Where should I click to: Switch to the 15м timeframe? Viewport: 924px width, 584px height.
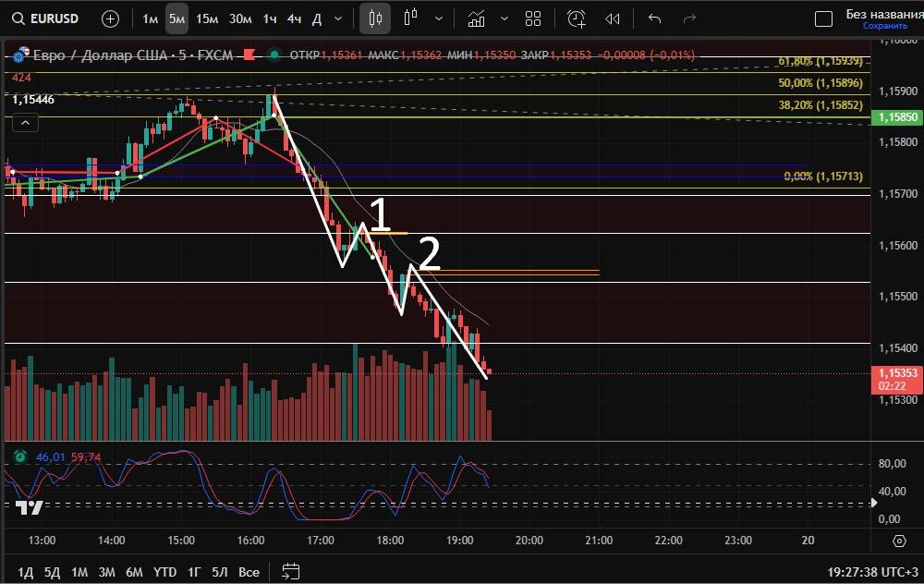point(207,18)
